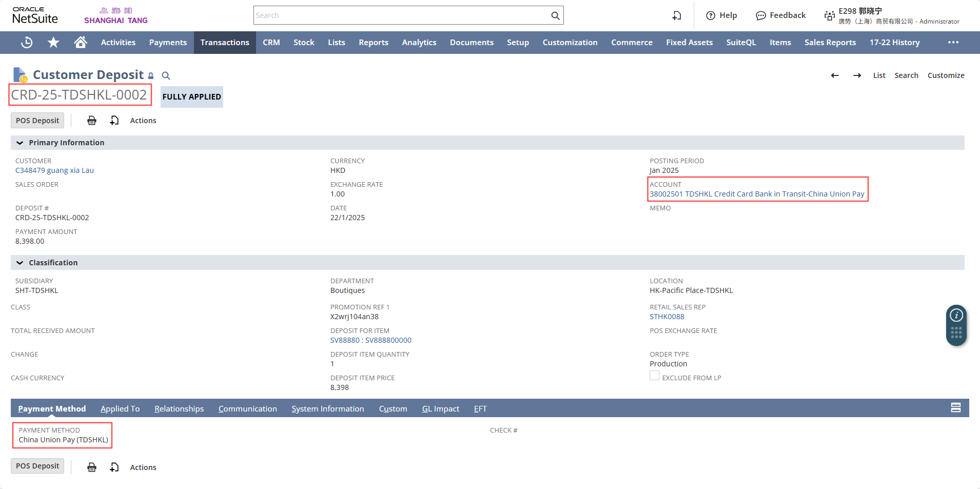
Task: Collapse the Classification section
Action: point(20,263)
